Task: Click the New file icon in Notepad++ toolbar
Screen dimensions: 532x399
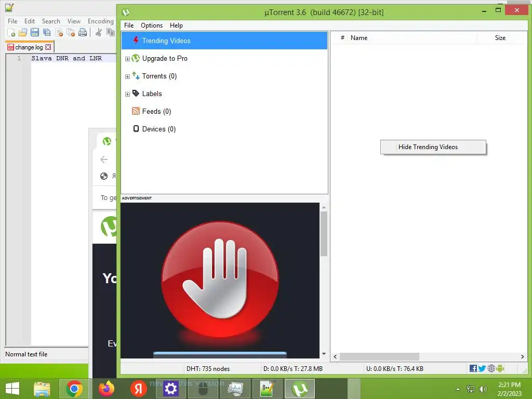Action: 11,33
